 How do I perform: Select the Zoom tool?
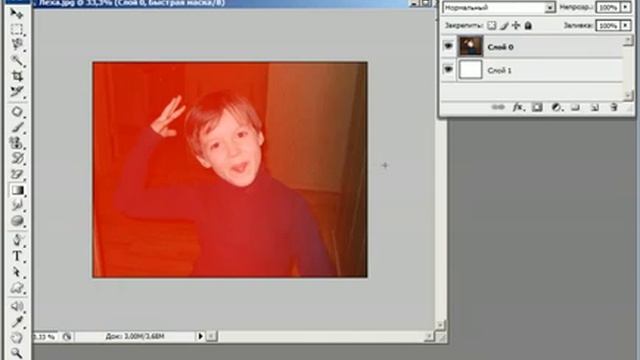[x=17, y=353]
